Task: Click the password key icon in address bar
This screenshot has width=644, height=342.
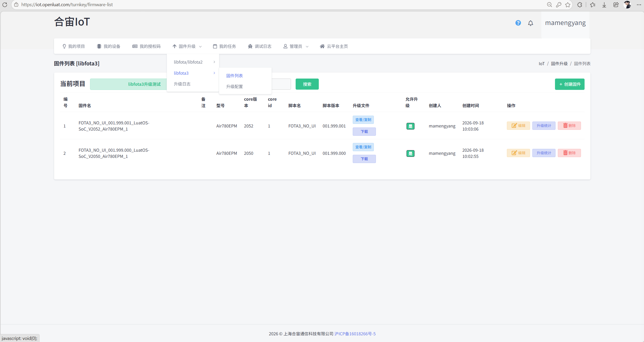Action: tap(559, 5)
